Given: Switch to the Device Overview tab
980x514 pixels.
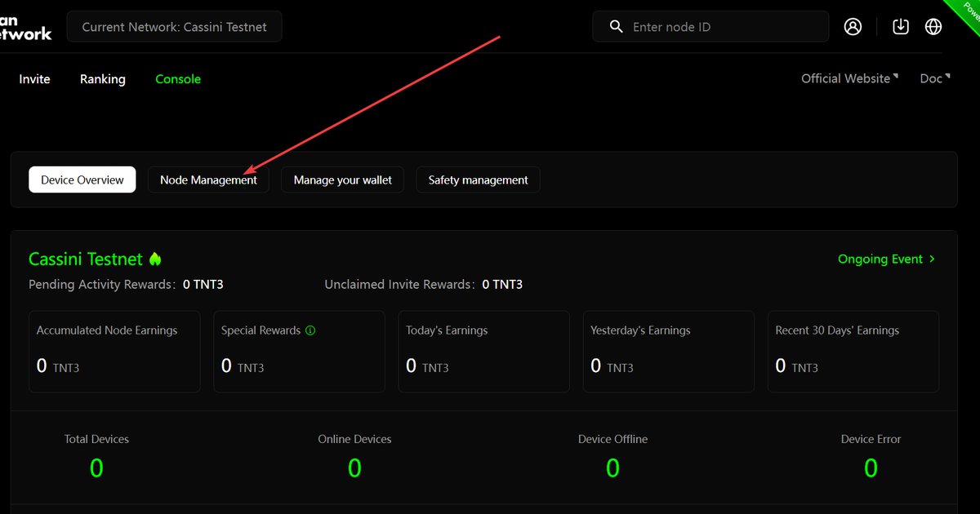Looking at the screenshot, I should [x=82, y=179].
